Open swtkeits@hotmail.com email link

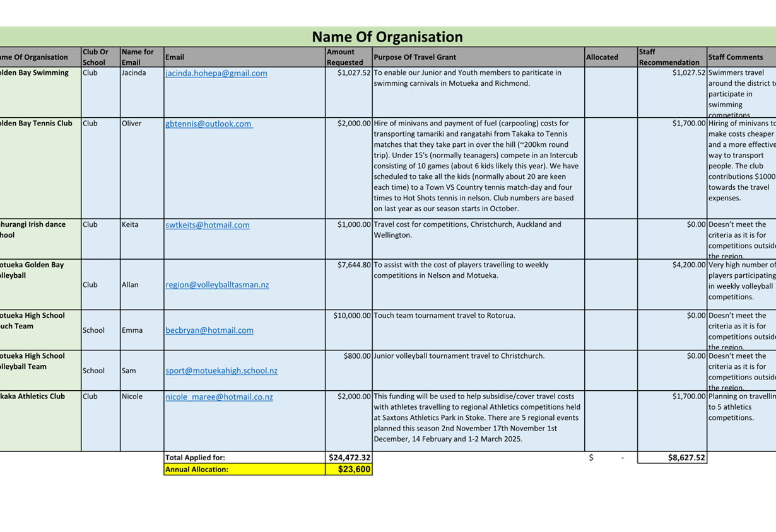click(x=208, y=224)
